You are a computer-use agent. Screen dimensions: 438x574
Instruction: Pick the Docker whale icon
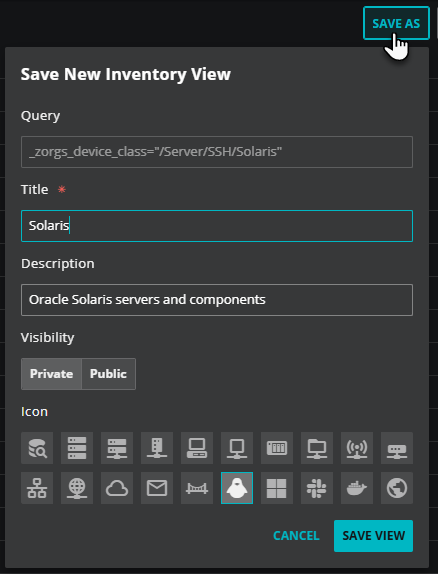pyautogui.click(x=357, y=488)
